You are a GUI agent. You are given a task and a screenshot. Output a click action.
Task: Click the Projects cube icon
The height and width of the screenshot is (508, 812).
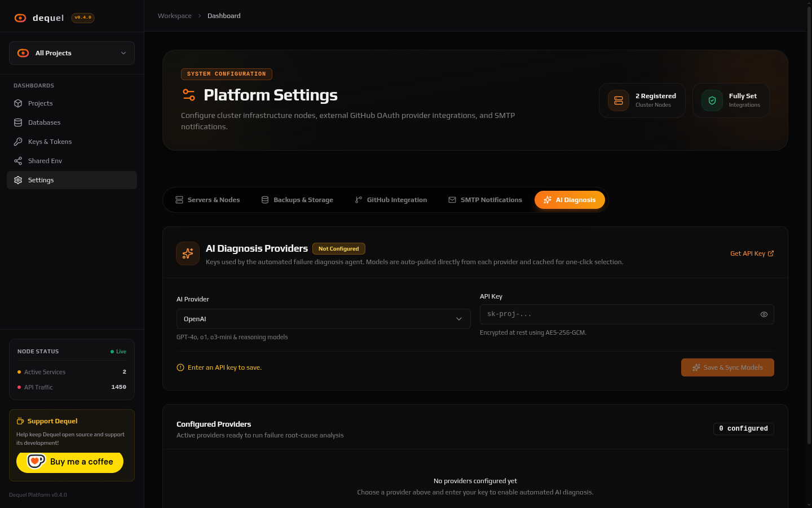tap(18, 103)
